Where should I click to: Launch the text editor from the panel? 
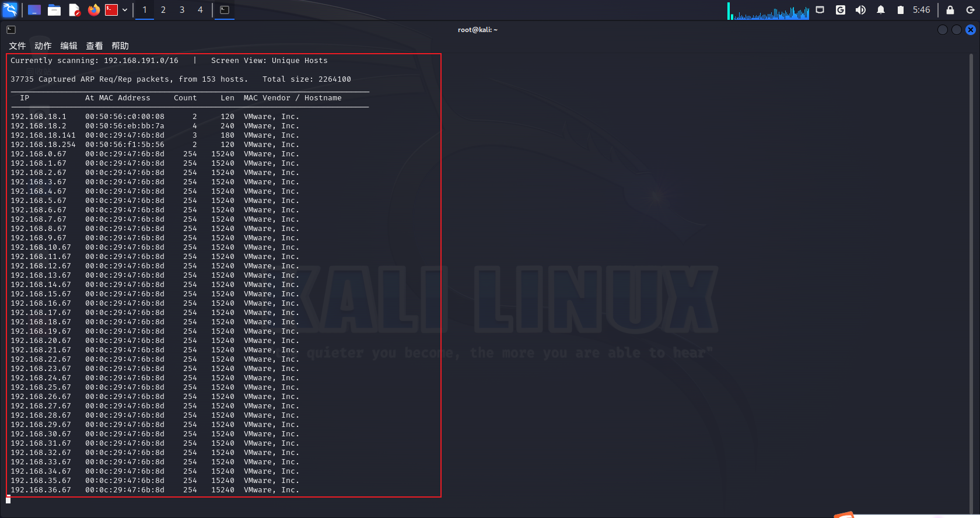(x=74, y=10)
